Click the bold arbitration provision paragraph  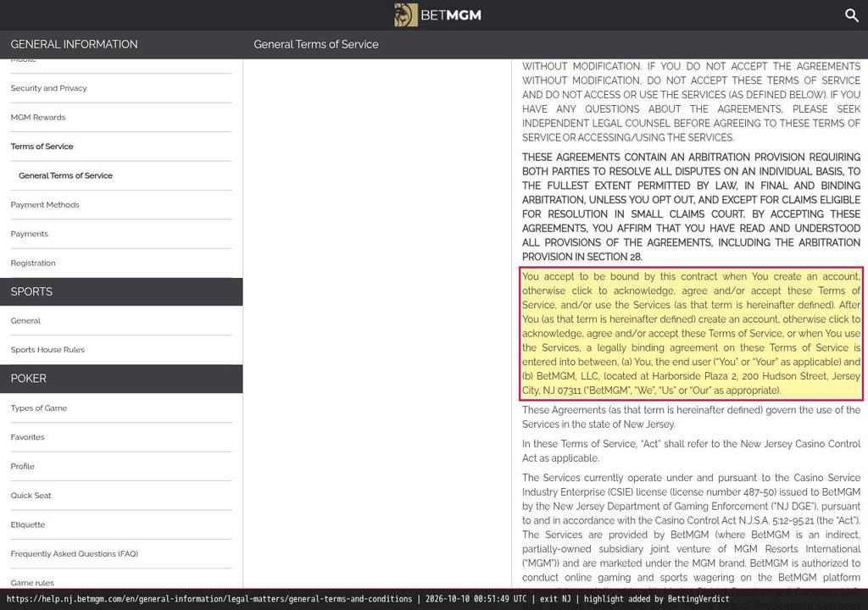pos(691,207)
